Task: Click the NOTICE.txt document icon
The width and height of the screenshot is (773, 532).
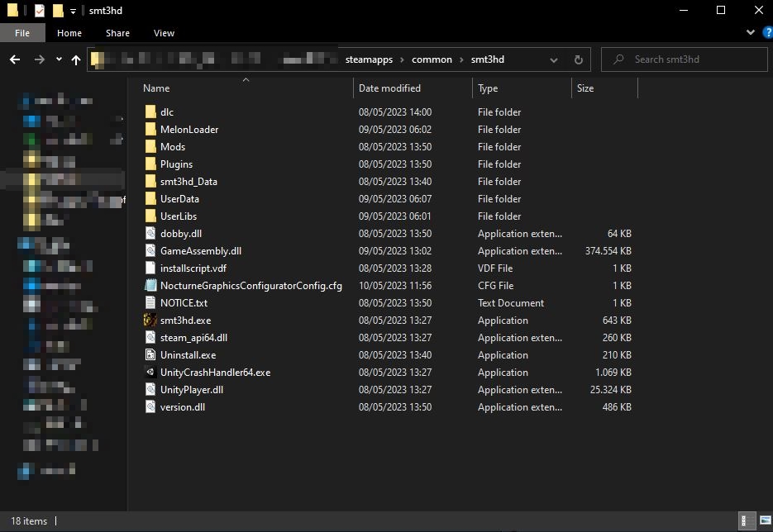Action: pos(150,302)
